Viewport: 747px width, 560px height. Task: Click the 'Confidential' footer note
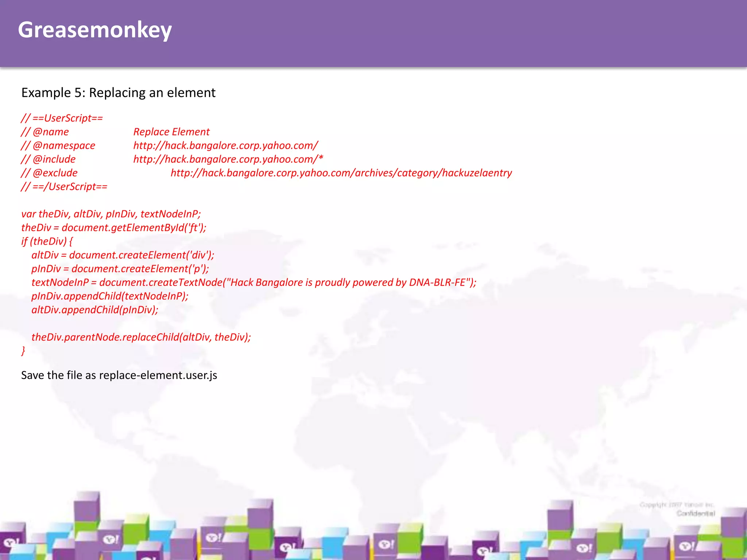coord(696,513)
